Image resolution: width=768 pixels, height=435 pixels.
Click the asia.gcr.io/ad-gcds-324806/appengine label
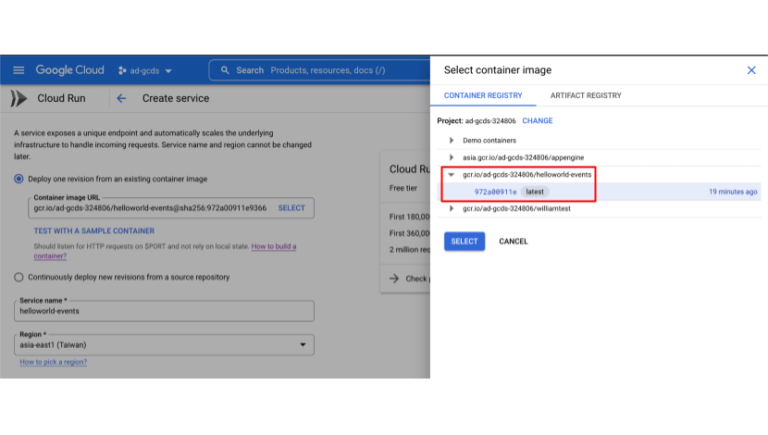tap(523, 158)
